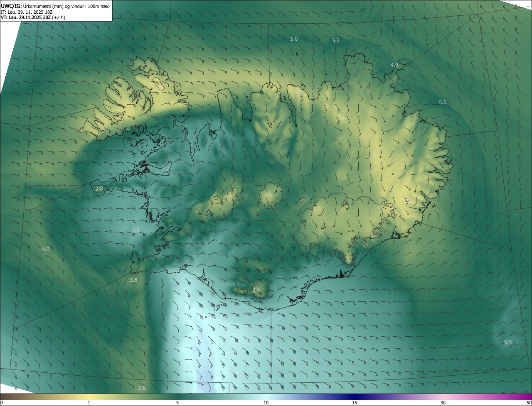Click the colorbar tick labeled 1
The height and width of the screenshot is (406, 532).
[x=89, y=403]
